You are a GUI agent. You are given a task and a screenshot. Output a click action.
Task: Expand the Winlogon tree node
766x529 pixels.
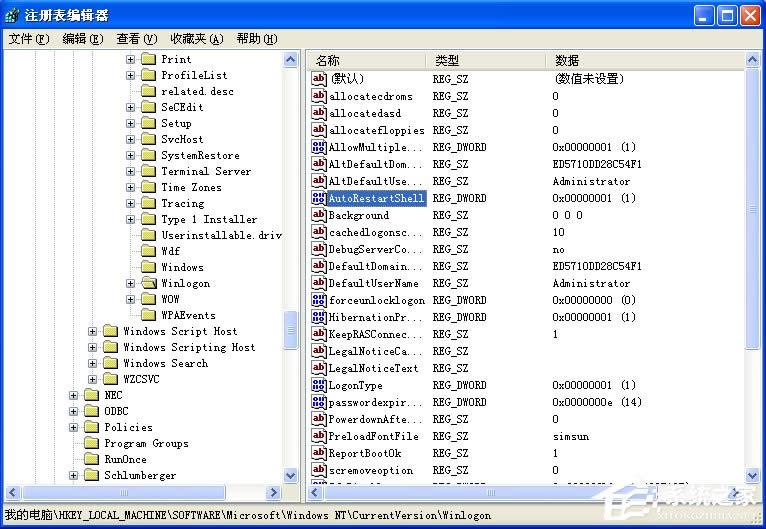130,283
